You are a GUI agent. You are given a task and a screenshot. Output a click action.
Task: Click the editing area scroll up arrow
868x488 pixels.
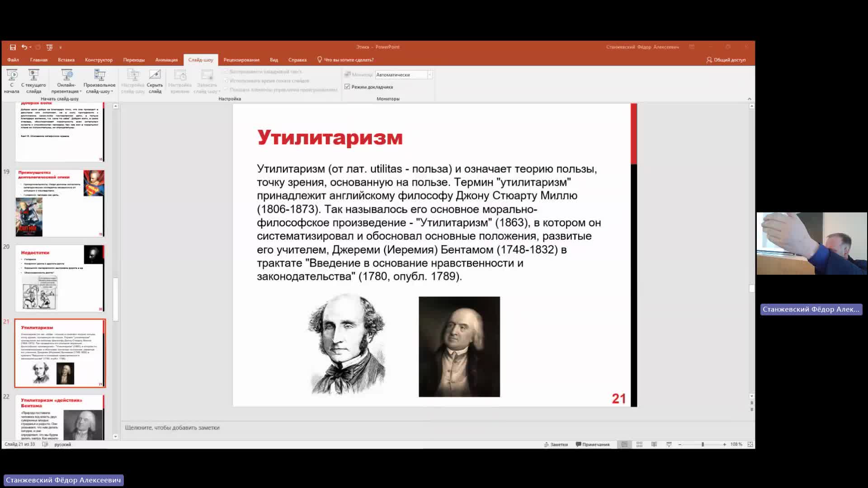752,106
